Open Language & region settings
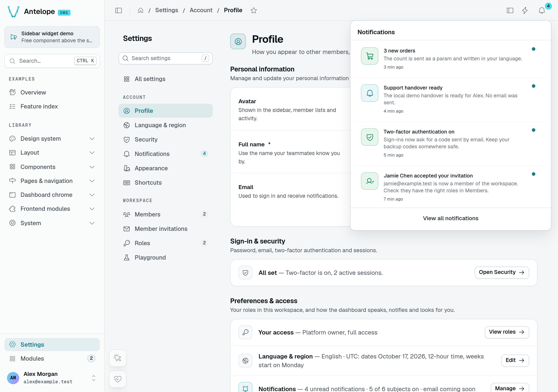The image size is (558, 392). coord(165,125)
